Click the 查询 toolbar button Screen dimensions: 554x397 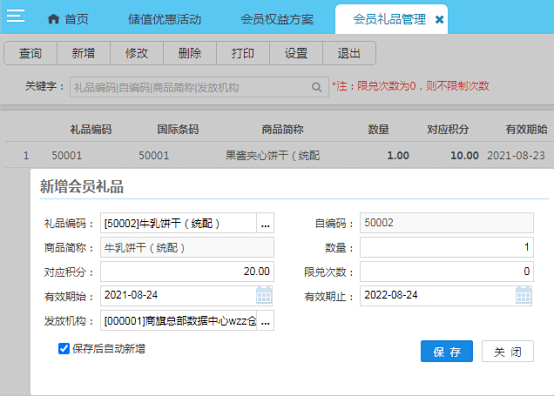(30, 53)
